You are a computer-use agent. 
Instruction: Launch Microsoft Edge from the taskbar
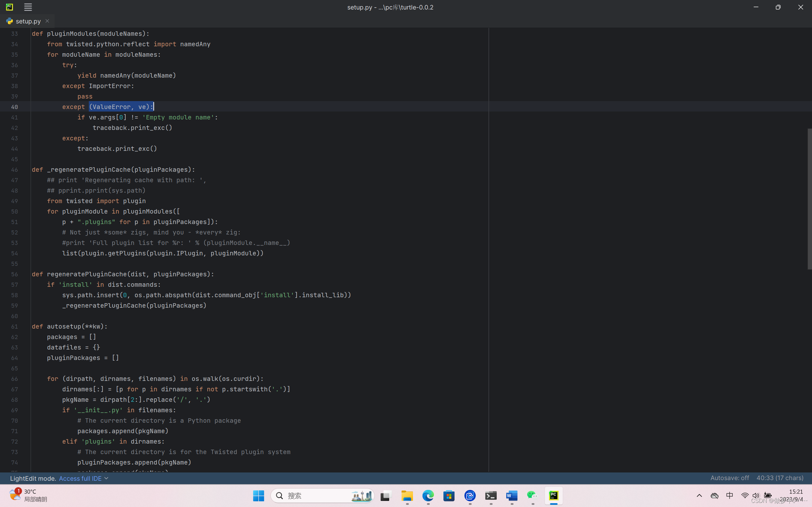[428, 496]
